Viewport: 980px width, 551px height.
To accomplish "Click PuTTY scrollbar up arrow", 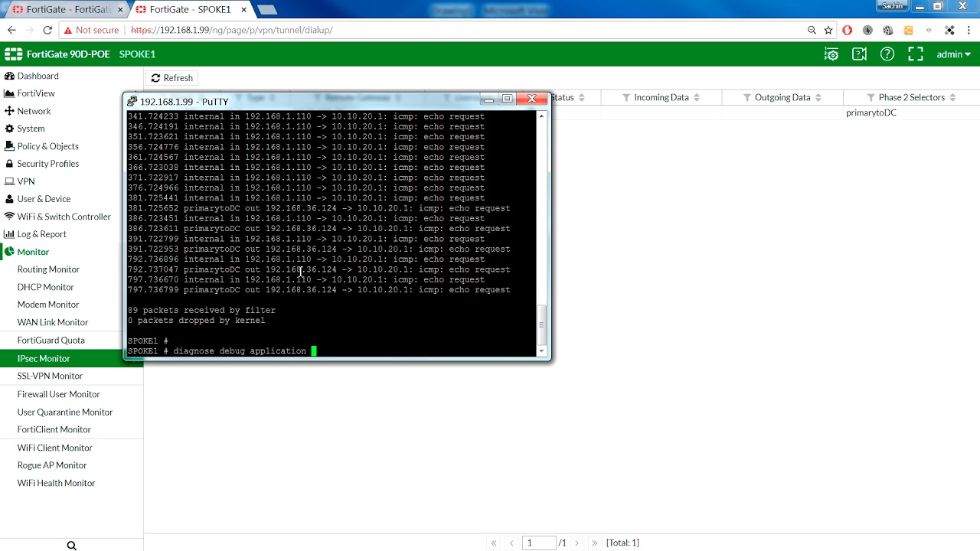I will (542, 116).
